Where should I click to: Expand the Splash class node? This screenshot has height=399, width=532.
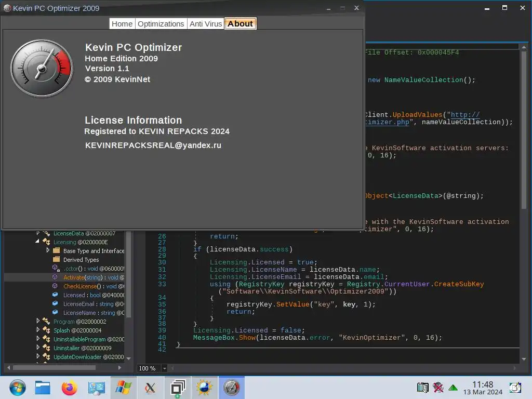coord(38,329)
